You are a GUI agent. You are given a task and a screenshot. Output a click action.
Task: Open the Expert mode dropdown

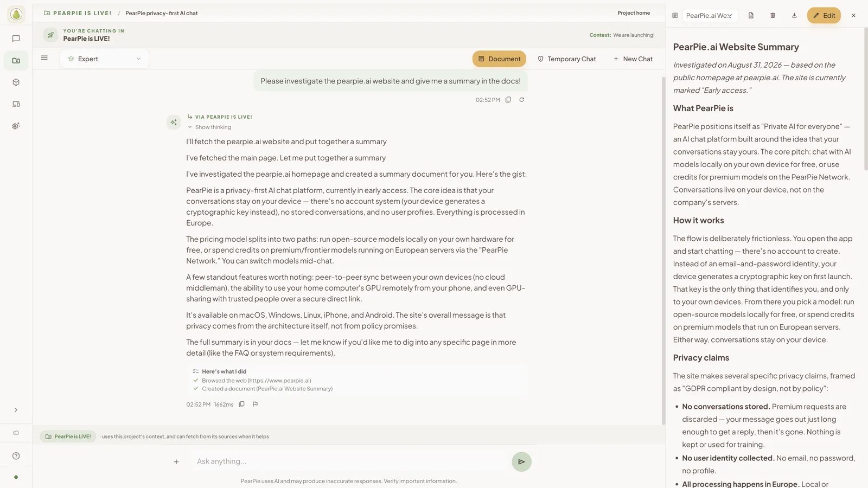tap(105, 59)
